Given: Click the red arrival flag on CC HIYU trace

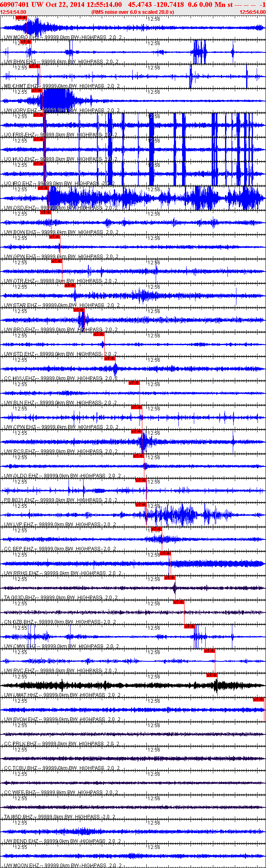Looking at the screenshot, I should pyautogui.click(x=110, y=358).
